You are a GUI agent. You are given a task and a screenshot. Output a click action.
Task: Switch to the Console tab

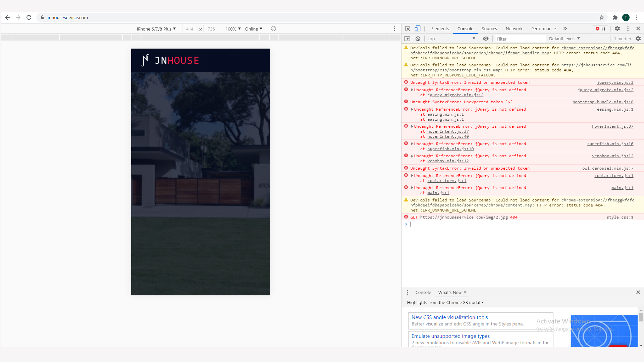[x=465, y=28]
